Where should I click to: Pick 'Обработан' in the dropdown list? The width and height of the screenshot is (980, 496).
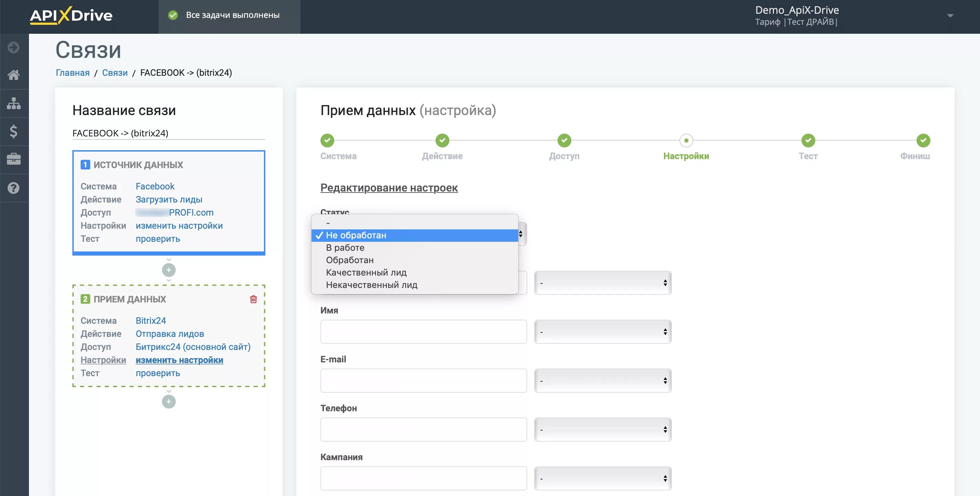(x=350, y=260)
